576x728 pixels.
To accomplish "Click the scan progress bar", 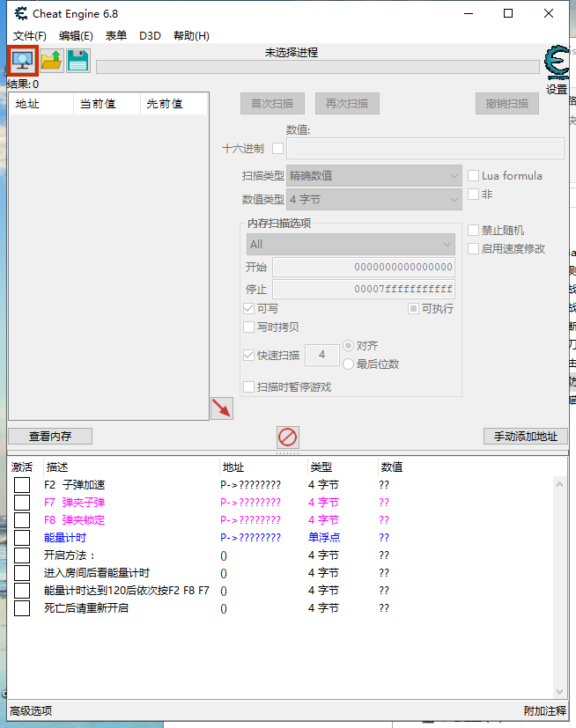I will click(x=318, y=66).
